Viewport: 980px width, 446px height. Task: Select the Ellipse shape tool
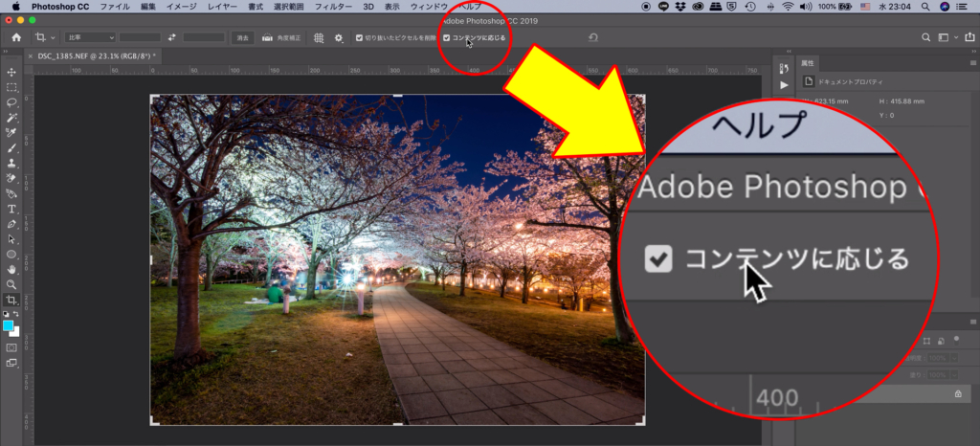tap(11, 255)
